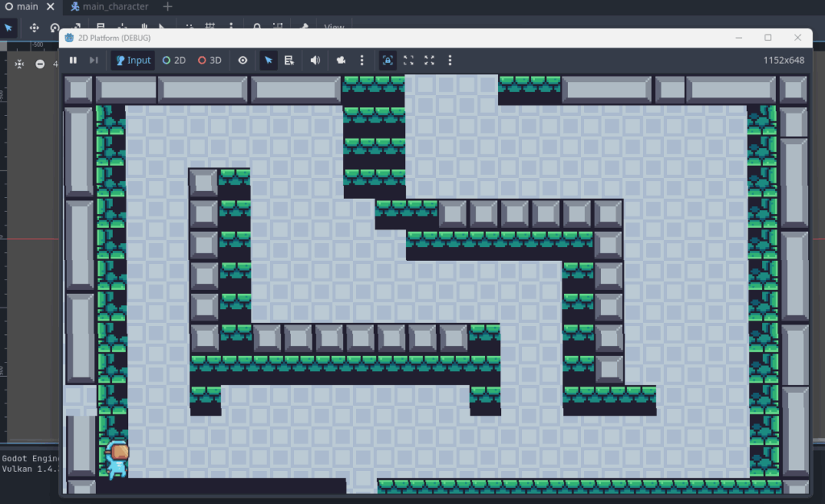Close the main scene tab
Viewport: 825px width, 504px height.
click(x=50, y=6)
